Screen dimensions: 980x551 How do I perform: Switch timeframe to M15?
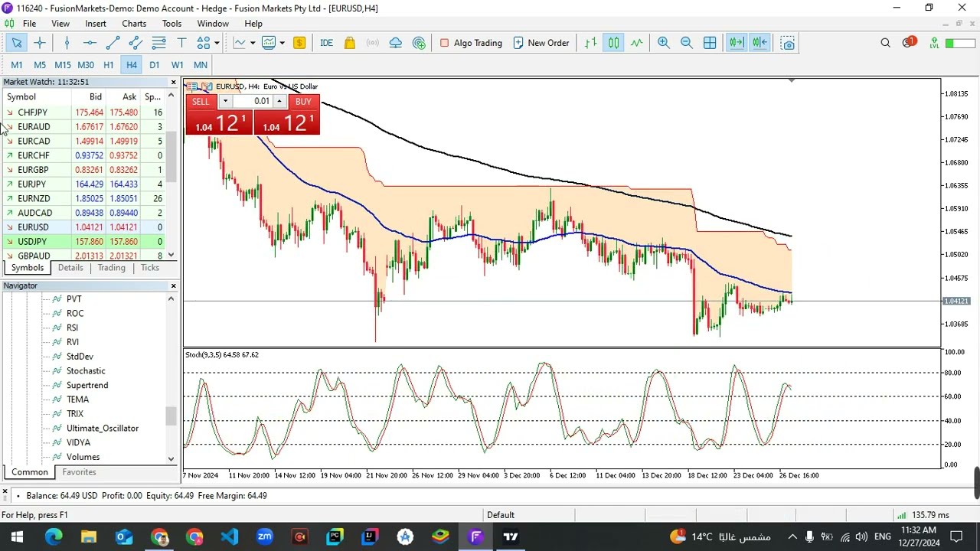pyautogui.click(x=63, y=65)
